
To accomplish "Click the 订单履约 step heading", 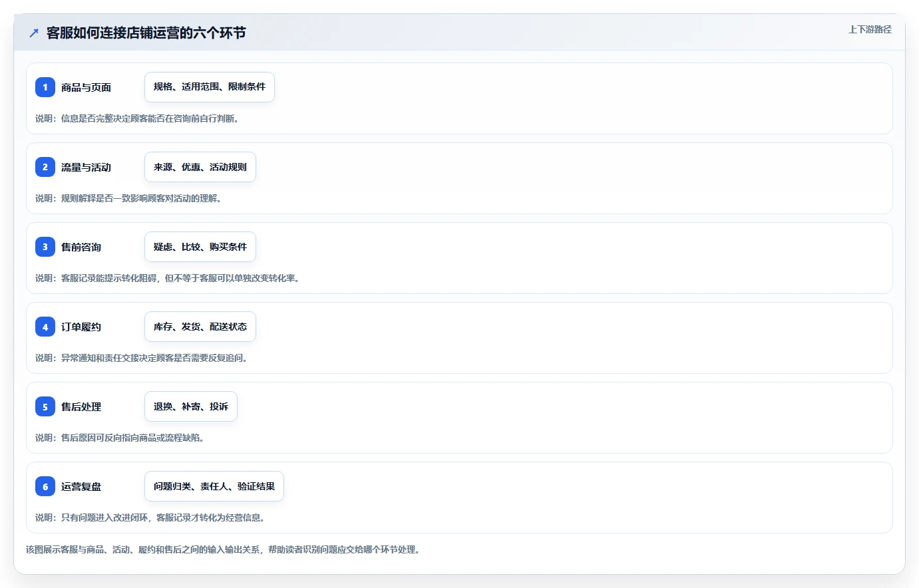I will pos(81,327).
